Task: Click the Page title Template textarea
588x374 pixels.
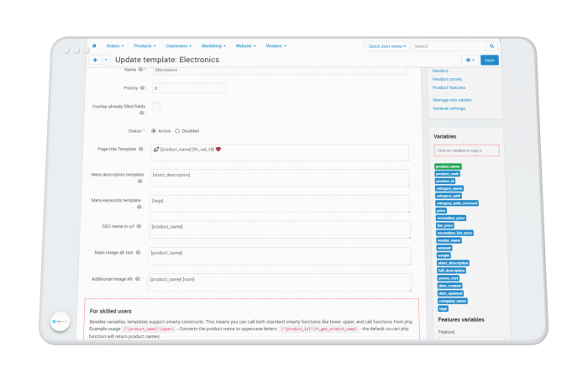Action: click(280, 152)
